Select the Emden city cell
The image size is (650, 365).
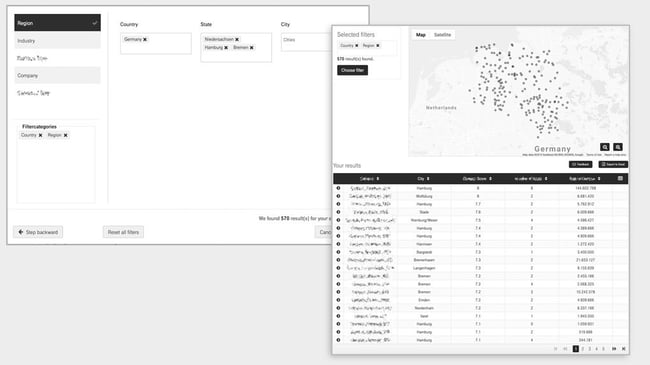click(424, 300)
